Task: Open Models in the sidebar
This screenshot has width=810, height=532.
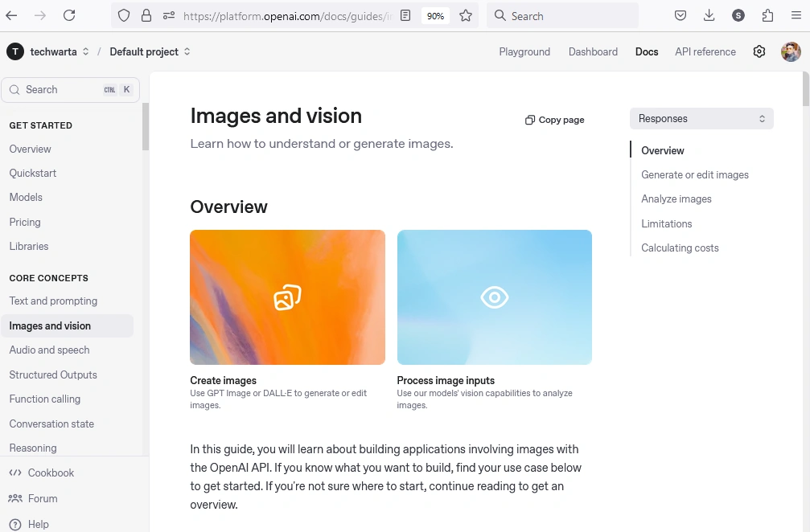Action: [26, 197]
